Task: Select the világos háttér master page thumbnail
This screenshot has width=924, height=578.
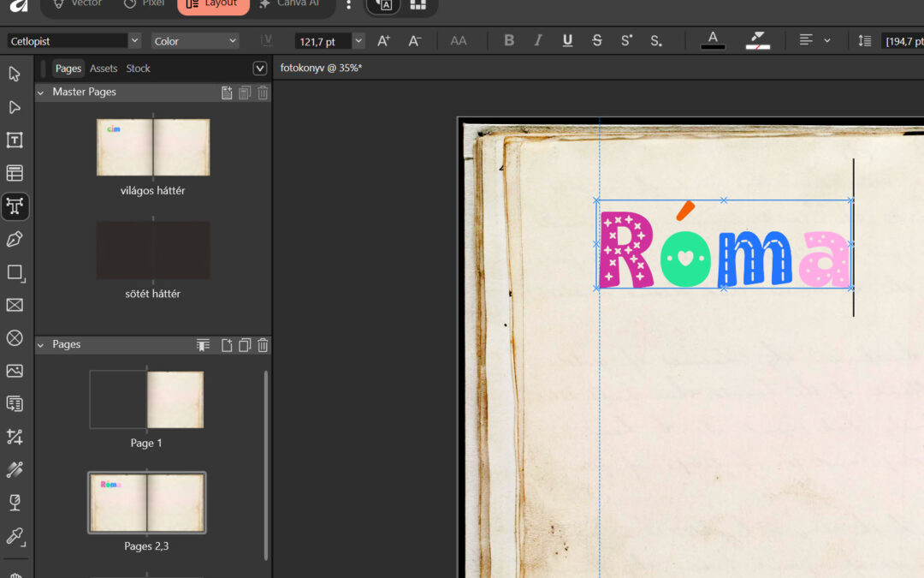Action: point(153,147)
